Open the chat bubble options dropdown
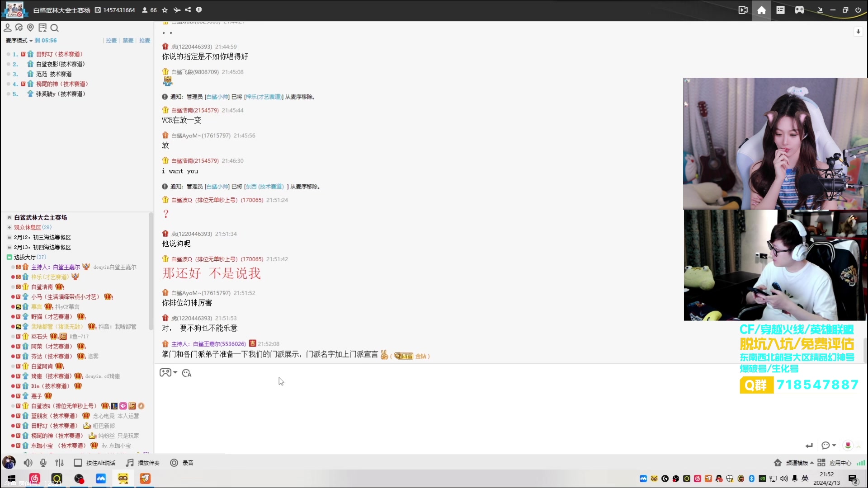This screenshot has height=488, width=868. [829, 446]
